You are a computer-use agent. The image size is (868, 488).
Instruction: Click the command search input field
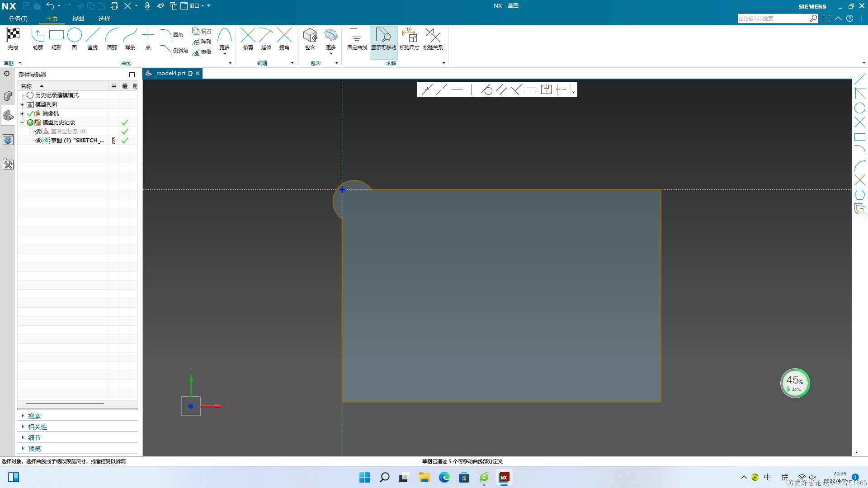(x=774, y=19)
